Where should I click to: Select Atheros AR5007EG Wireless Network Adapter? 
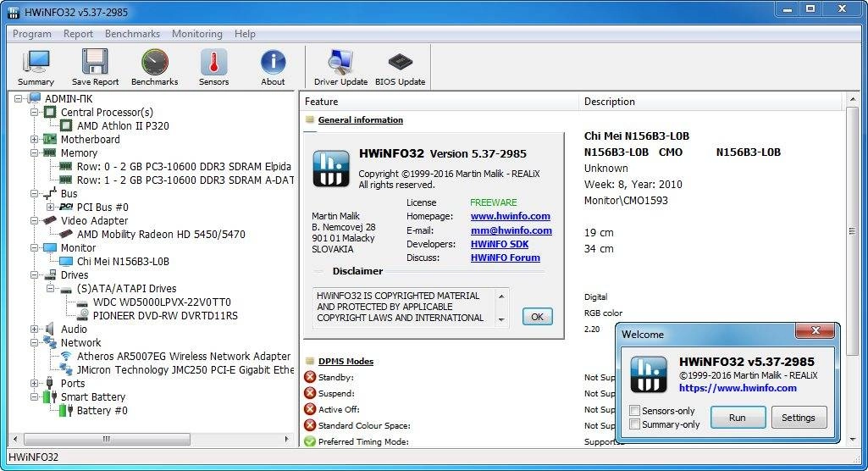point(184,357)
